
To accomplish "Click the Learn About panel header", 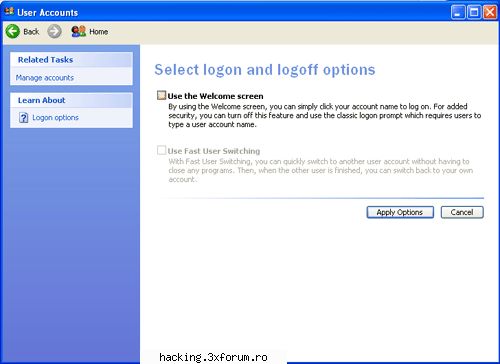I will coord(71,100).
